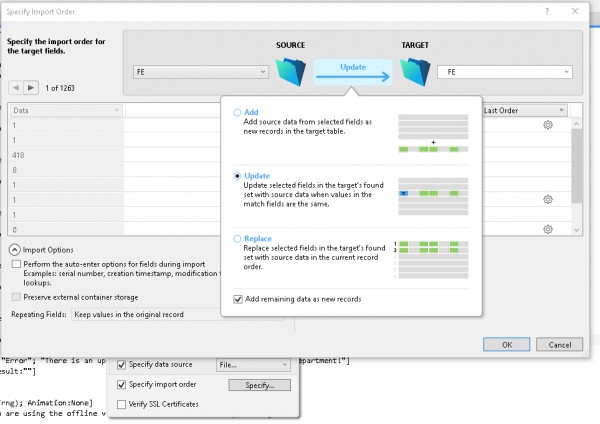Screen dimensions: 600x424
Task: Collapse the Import Options section
Action: (x=16, y=249)
